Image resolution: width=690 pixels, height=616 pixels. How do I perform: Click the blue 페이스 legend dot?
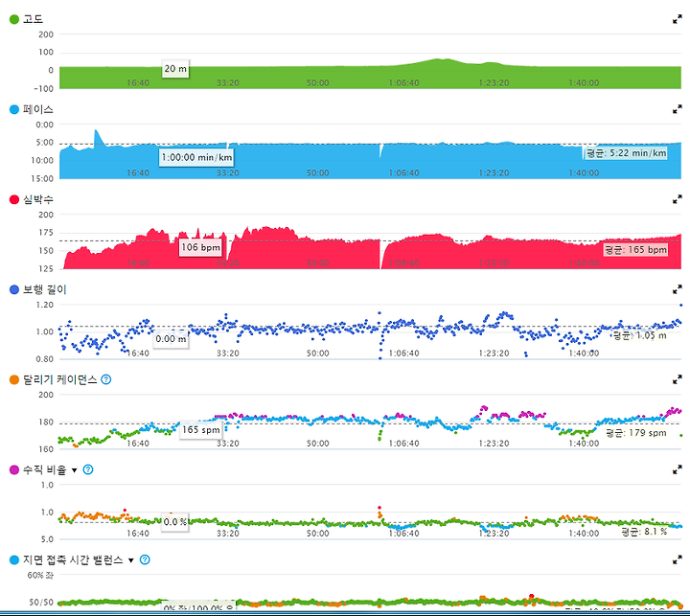[x=14, y=109]
